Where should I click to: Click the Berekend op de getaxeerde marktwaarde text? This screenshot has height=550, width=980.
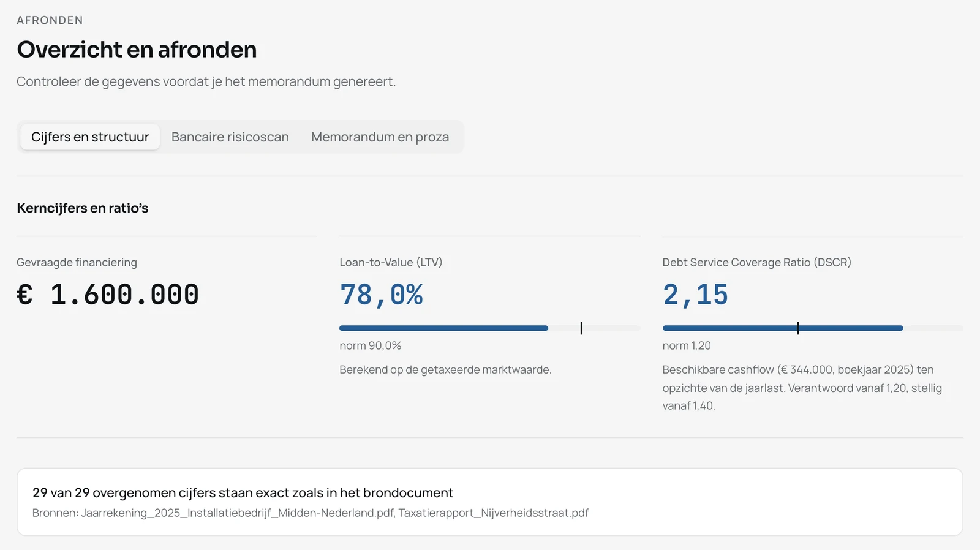[x=445, y=370]
